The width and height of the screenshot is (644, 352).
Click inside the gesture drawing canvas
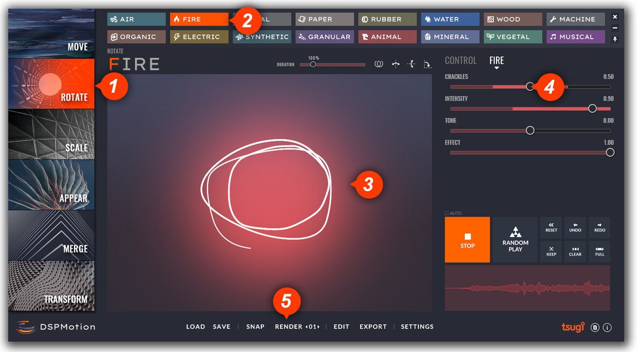pos(270,192)
